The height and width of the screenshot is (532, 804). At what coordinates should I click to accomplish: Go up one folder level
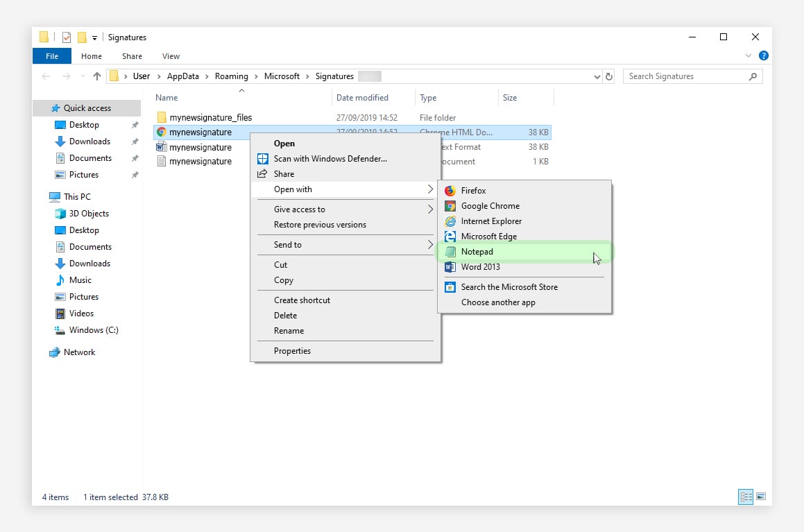pos(97,76)
